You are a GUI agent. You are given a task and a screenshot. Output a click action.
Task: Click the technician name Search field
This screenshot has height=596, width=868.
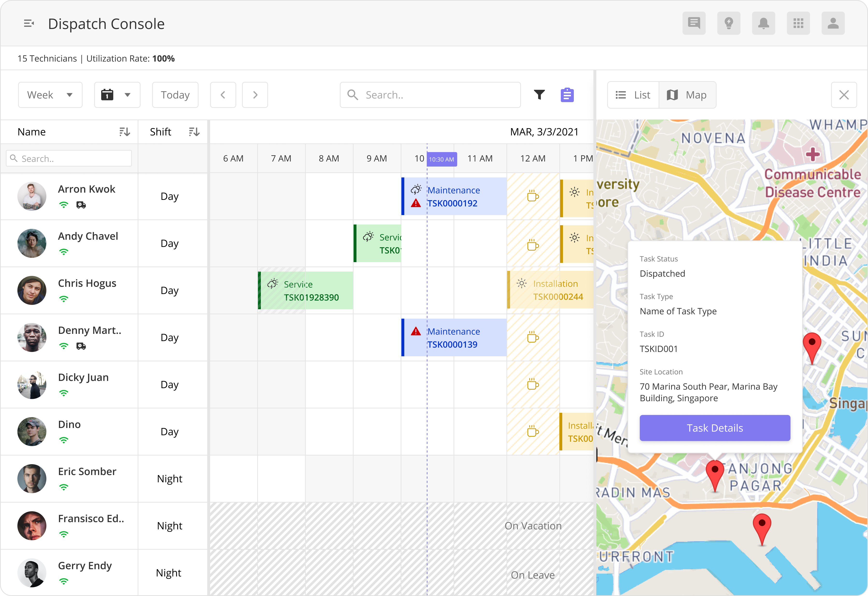click(x=69, y=158)
